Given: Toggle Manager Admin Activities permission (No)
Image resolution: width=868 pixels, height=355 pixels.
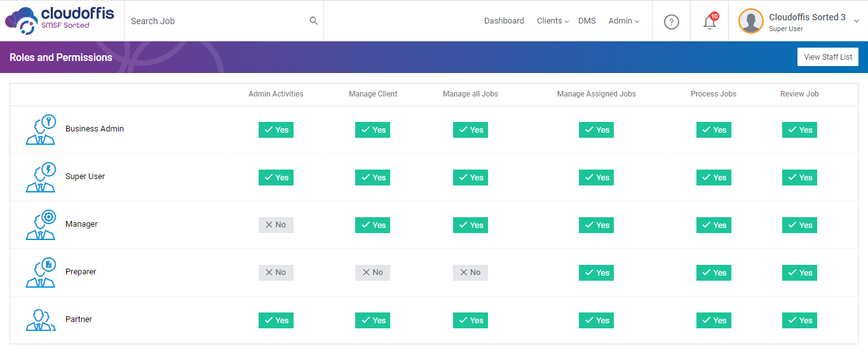Looking at the screenshot, I should [x=276, y=225].
